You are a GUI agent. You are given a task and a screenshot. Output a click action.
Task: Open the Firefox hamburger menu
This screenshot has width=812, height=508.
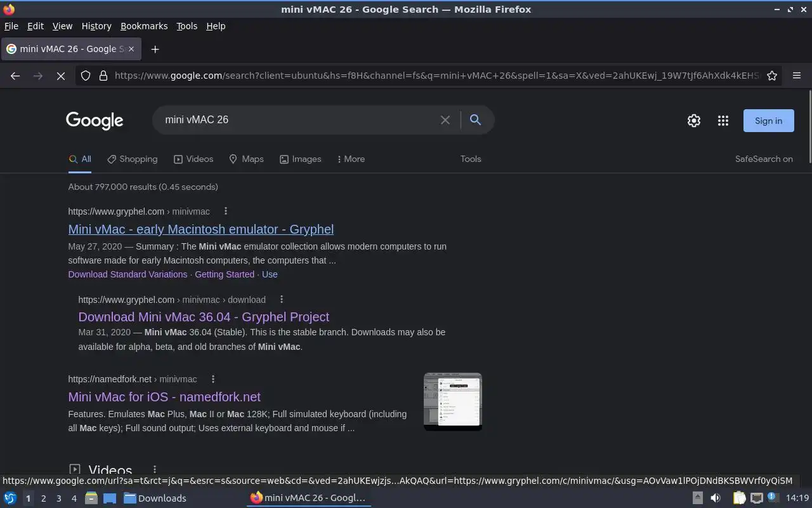pyautogui.click(x=797, y=76)
